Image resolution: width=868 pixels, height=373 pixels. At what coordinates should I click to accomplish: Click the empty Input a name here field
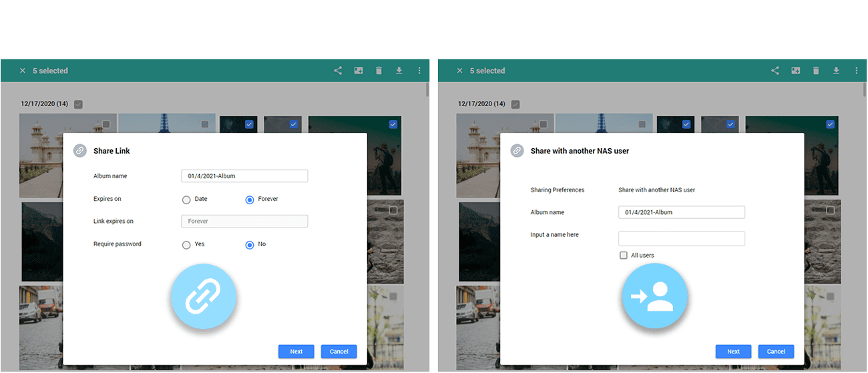click(x=681, y=239)
